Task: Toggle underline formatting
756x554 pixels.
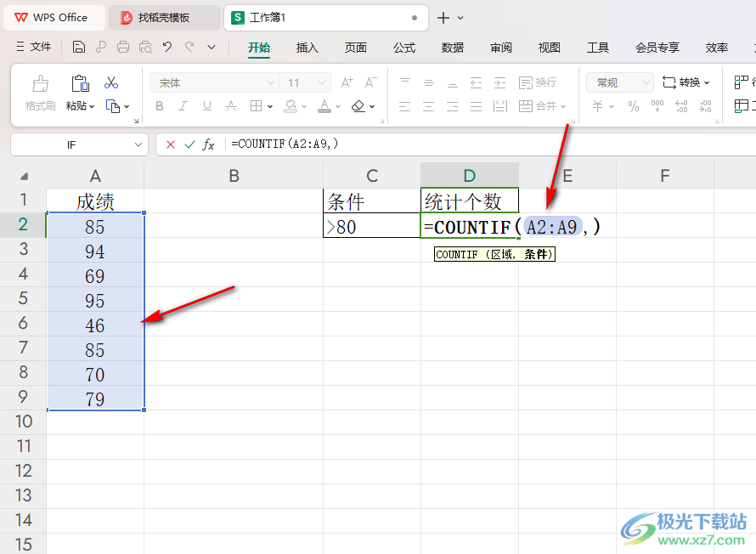Action: click(207, 105)
